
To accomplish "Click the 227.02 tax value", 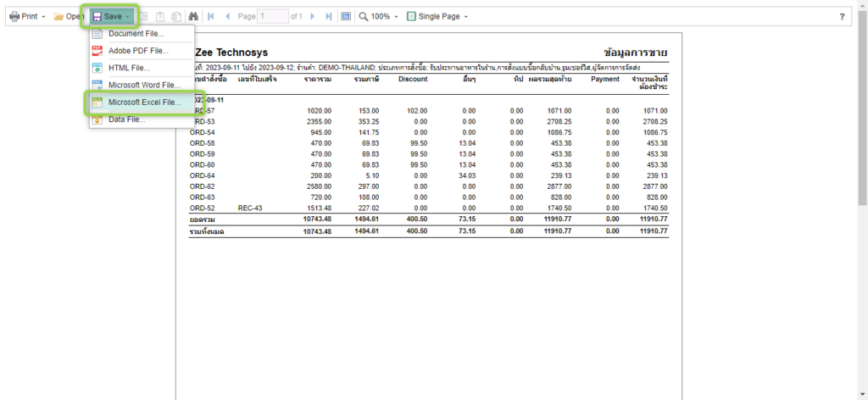I will 369,208.
